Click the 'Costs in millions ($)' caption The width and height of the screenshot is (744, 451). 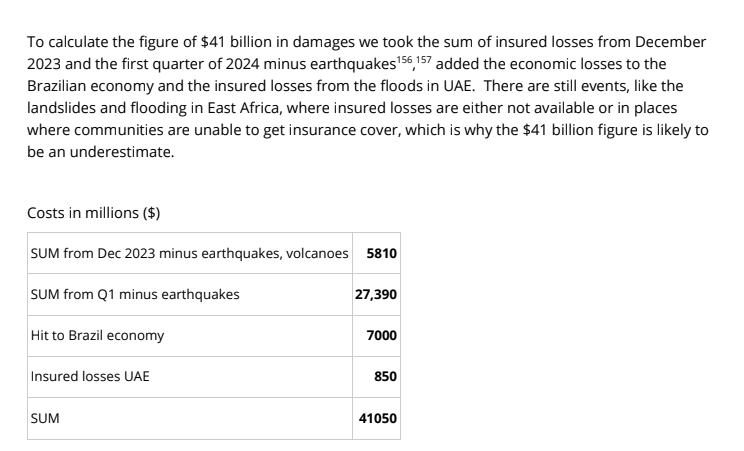point(95,212)
